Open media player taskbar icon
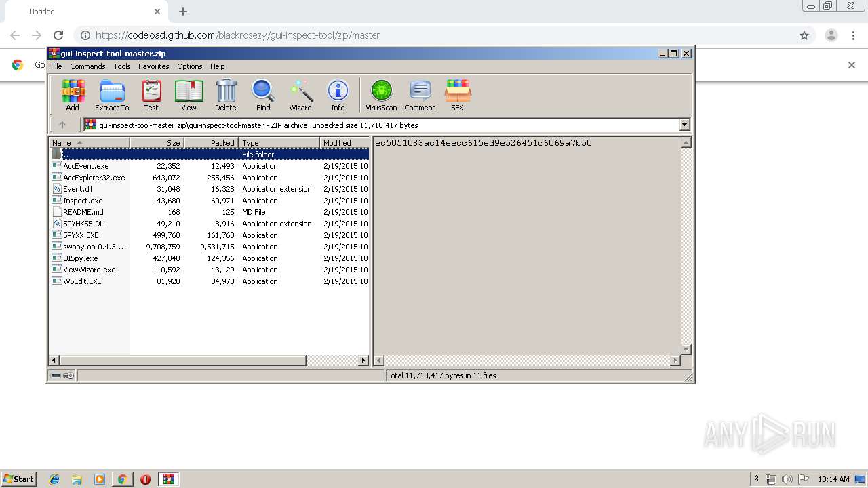868x488 pixels. 100,479
